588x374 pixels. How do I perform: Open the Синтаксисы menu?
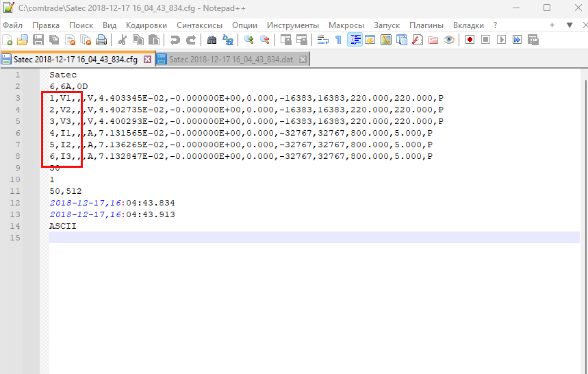click(199, 25)
